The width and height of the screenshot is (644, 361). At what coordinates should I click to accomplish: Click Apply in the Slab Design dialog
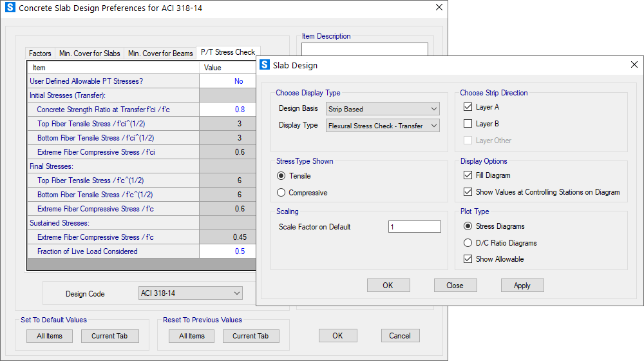click(522, 286)
